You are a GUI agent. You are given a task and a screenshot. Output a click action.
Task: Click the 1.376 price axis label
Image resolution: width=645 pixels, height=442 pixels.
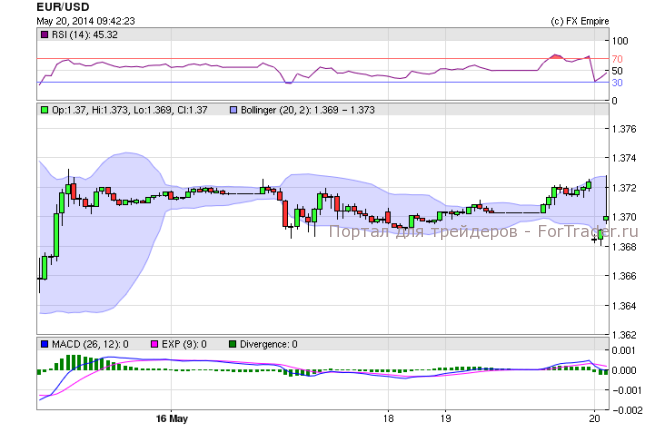(x=624, y=129)
